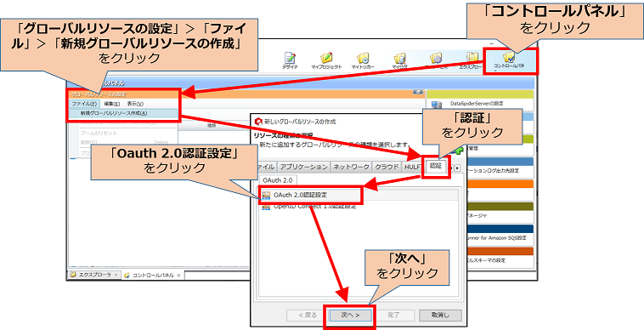644x330 pixels.
Task: Open the デザイナ (Designer) icon
Action: (x=290, y=59)
